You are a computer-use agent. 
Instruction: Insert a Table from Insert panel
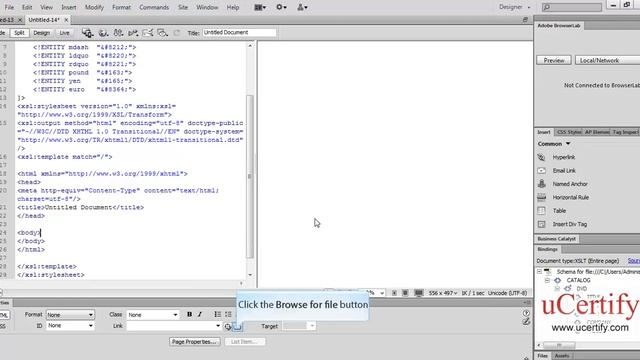[559, 211]
